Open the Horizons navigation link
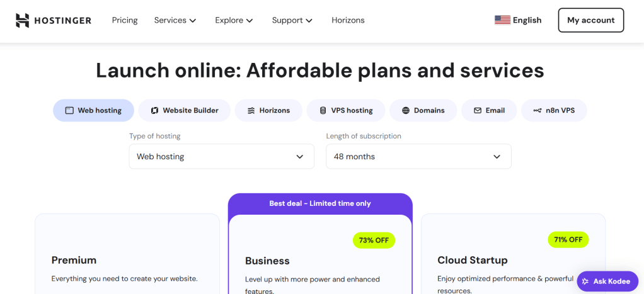The height and width of the screenshot is (294, 644). [348, 20]
